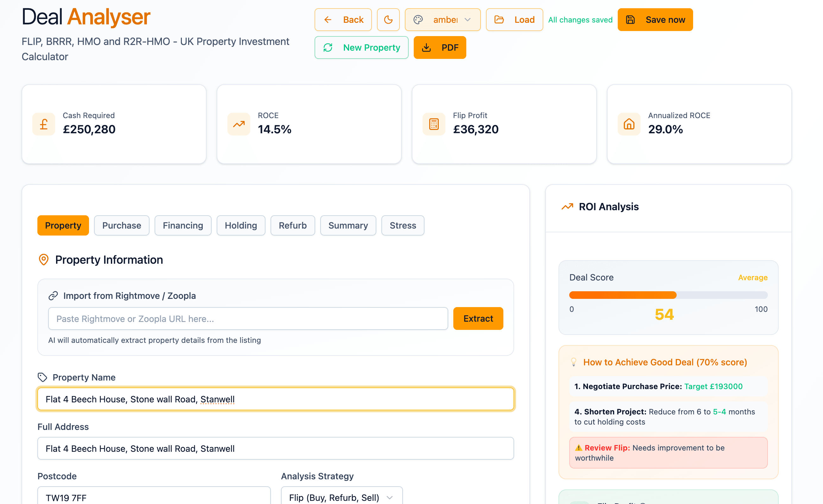This screenshot has height=504, width=823.
Task: Select the Property tab
Action: [x=63, y=225]
